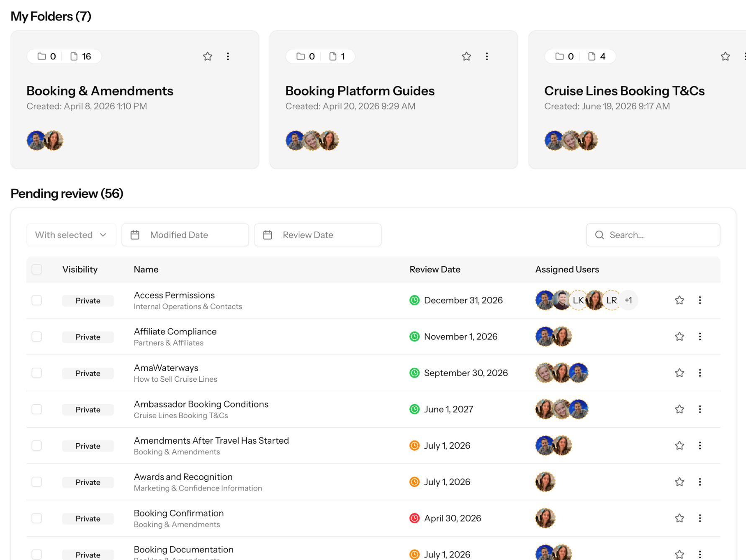Favorite the Awards and Recognition row
The width and height of the screenshot is (746, 560).
(x=679, y=482)
